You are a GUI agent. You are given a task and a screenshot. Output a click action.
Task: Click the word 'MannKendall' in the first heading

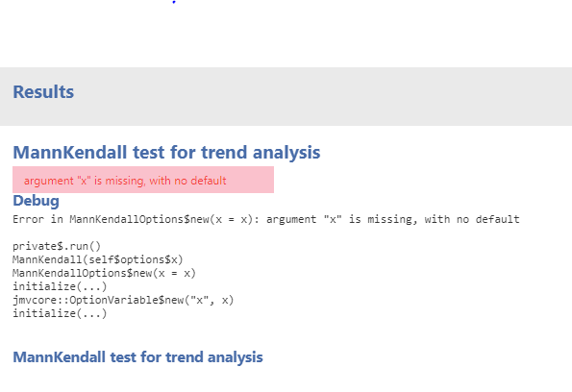click(69, 153)
